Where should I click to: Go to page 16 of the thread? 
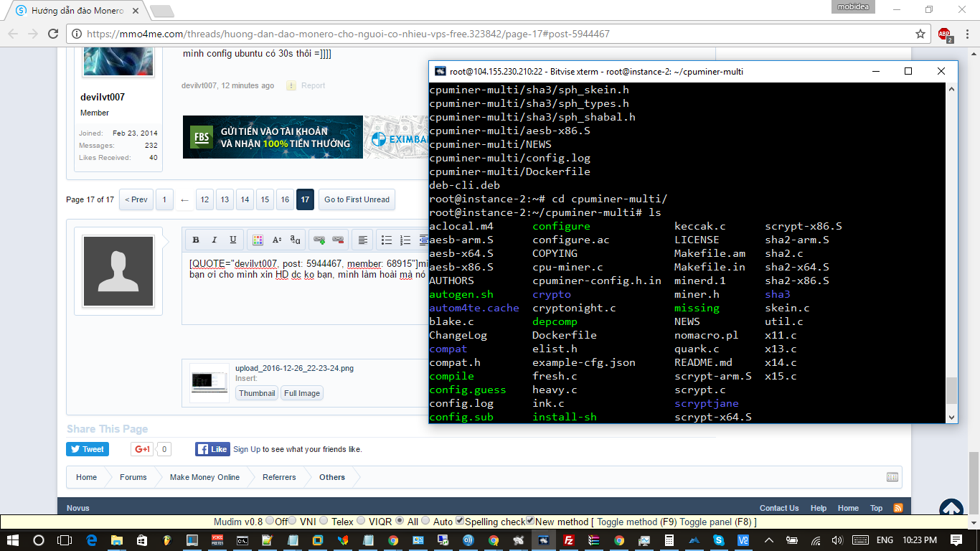(x=285, y=199)
